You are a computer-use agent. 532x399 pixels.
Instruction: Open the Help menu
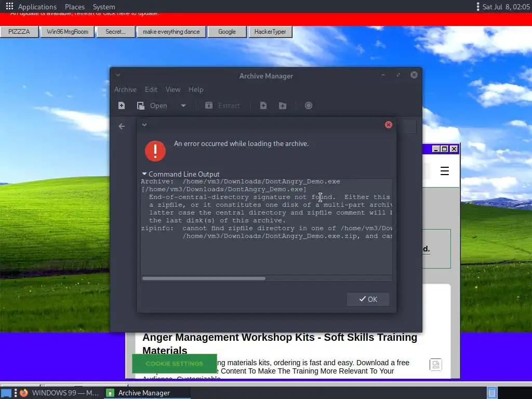(196, 89)
